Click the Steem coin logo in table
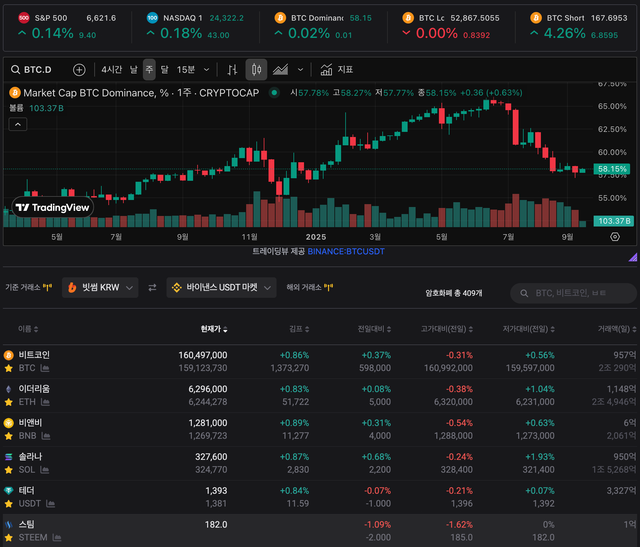The image size is (640, 547). click(x=8, y=525)
